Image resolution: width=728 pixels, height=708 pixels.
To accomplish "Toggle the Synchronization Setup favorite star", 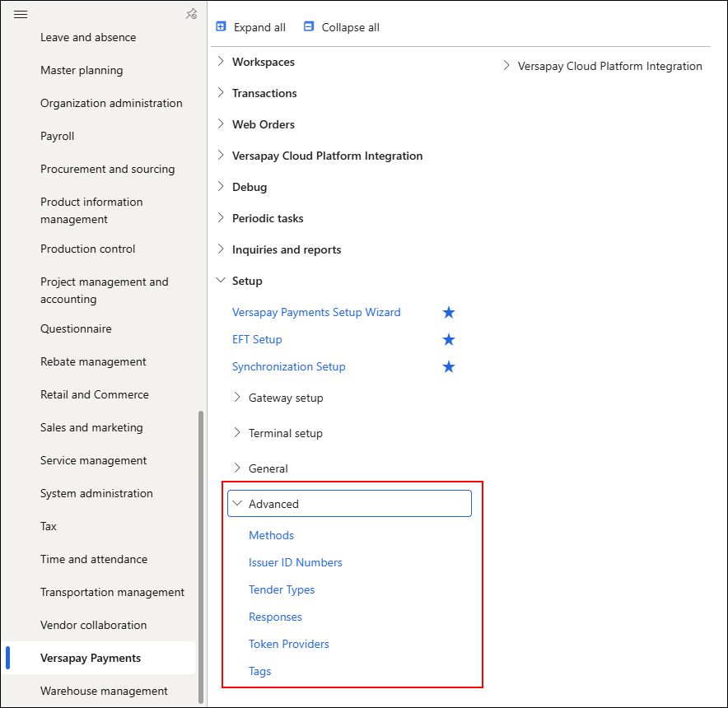I will (449, 367).
